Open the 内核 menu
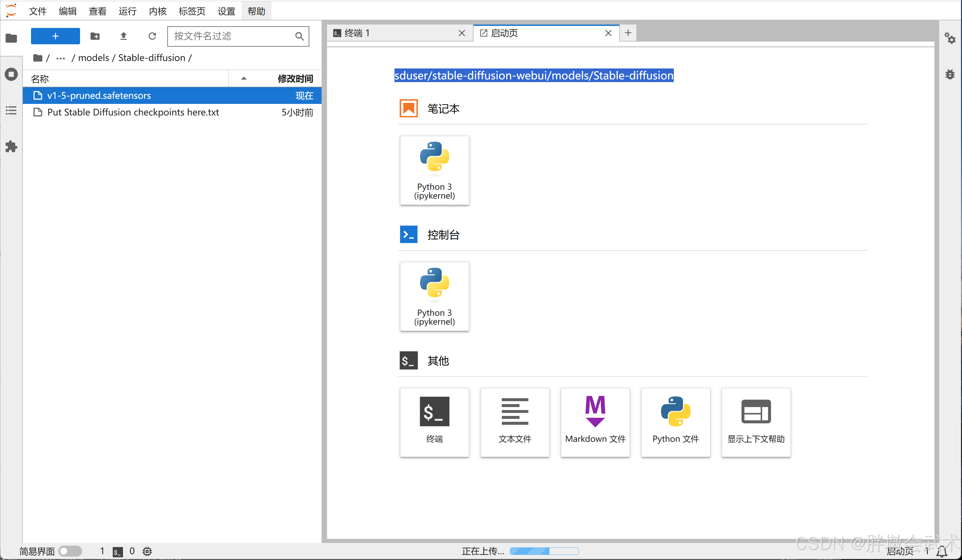 [157, 11]
